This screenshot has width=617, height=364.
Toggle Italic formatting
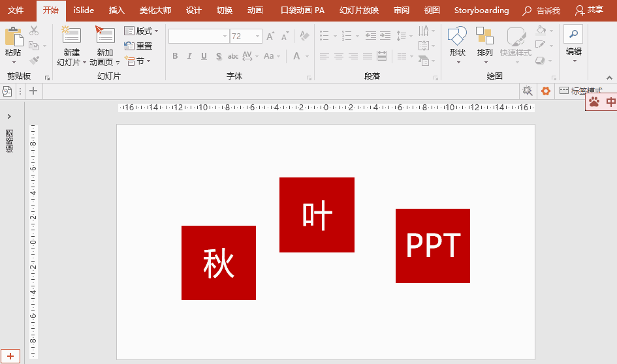pos(189,56)
